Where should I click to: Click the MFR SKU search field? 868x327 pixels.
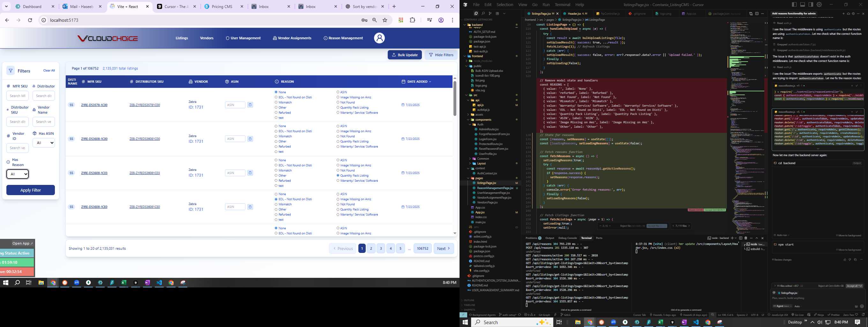point(18,96)
